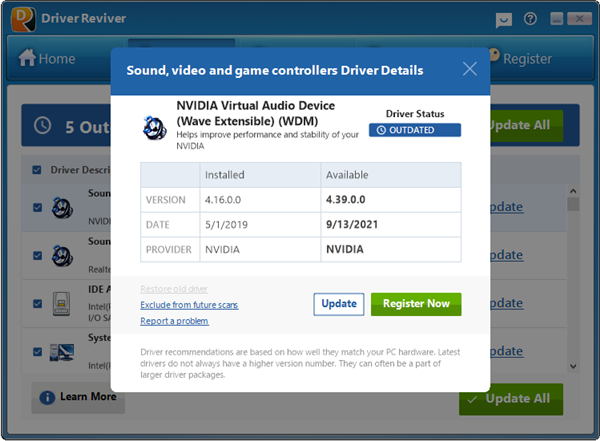The width and height of the screenshot is (600, 441).
Task: Minimize the Driver Reviver window
Action: (557, 18)
